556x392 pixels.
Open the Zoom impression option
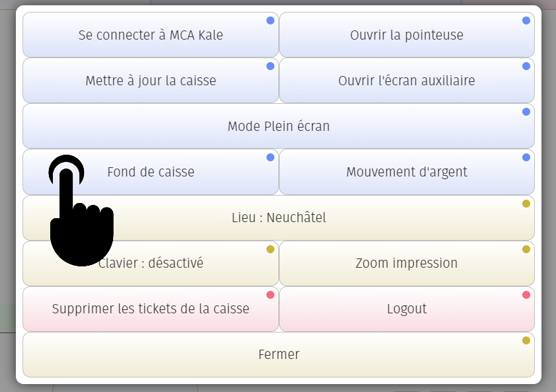tap(407, 263)
